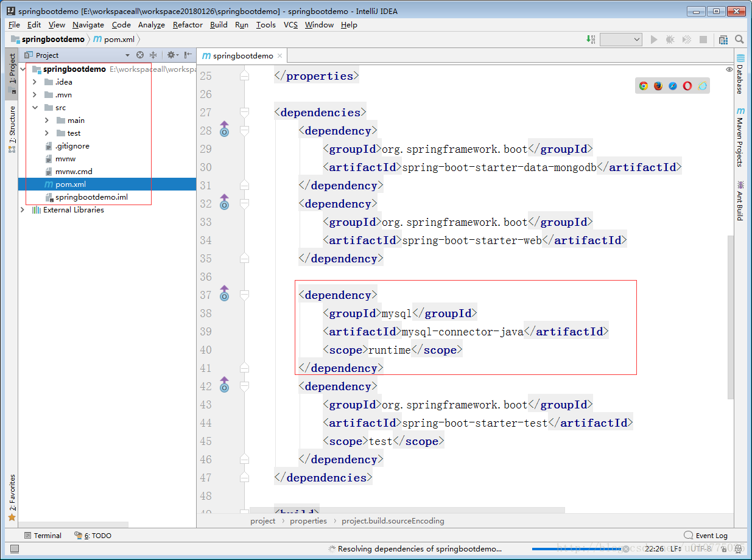Click the inspection eye icon above the scrollbar
This screenshot has height=560, width=752.
(x=729, y=69)
